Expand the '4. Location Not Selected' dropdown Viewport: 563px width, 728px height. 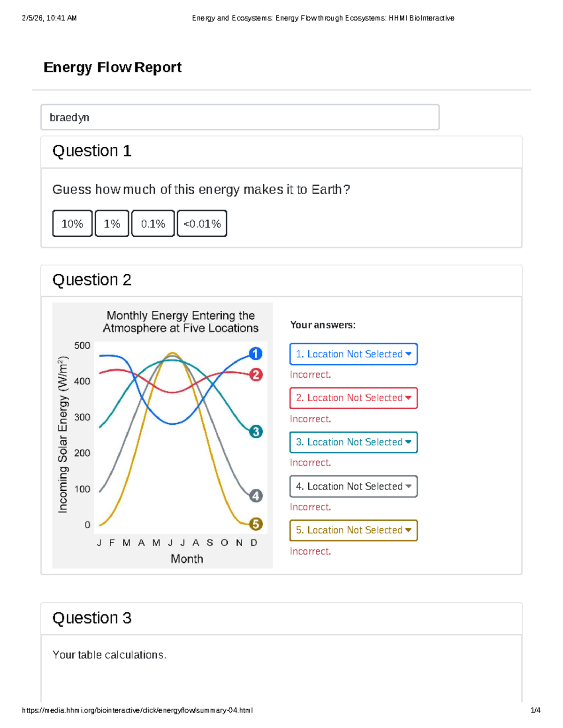354,487
